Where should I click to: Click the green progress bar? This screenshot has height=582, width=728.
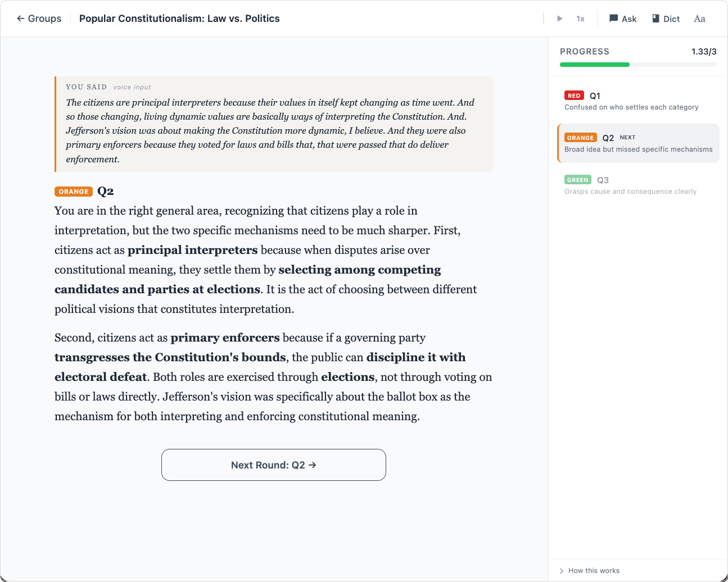(594, 64)
